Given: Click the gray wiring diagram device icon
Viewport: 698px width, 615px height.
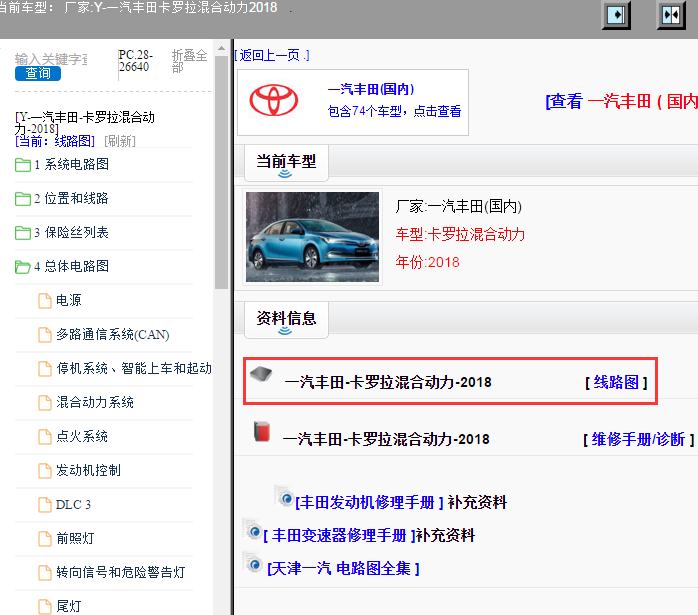Looking at the screenshot, I should [x=261, y=374].
